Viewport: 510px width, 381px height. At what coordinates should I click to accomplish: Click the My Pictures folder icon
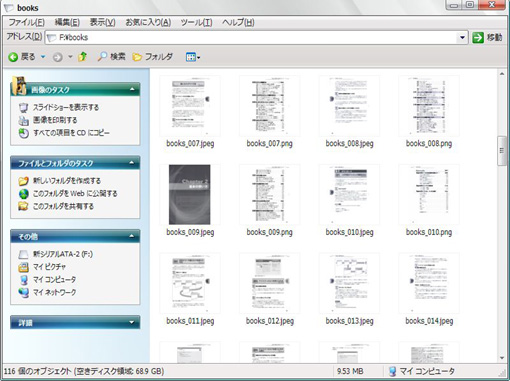[23, 267]
